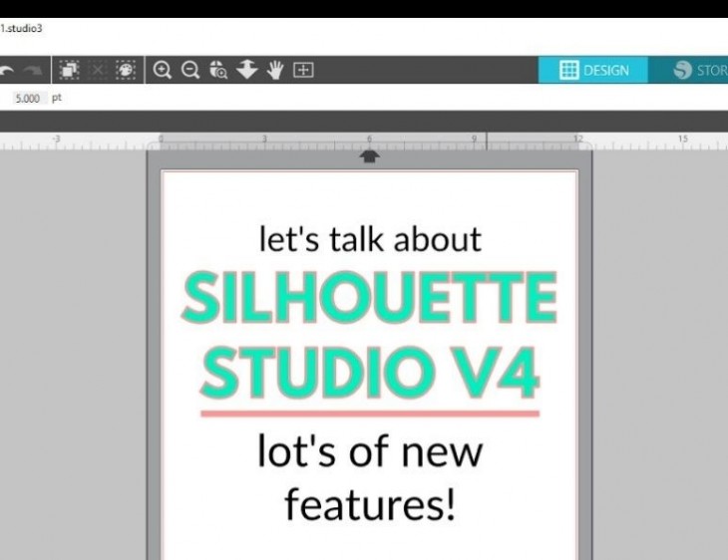The image size is (728, 560).
Task: Click the 1.studio3 file title
Action: point(21,28)
